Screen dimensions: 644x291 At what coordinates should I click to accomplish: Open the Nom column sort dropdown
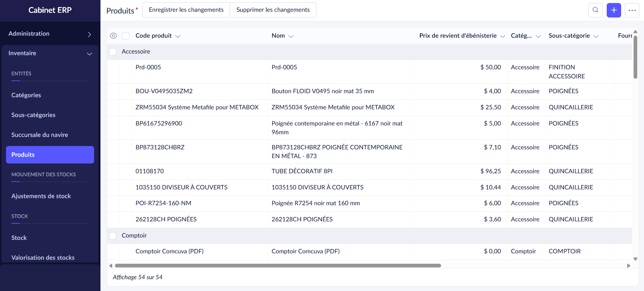(x=291, y=36)
